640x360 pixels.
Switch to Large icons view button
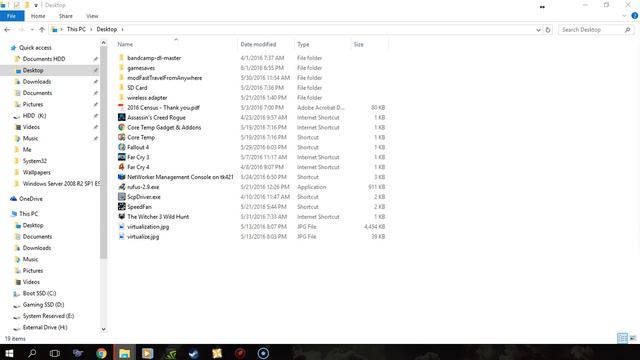click(633, 338)
